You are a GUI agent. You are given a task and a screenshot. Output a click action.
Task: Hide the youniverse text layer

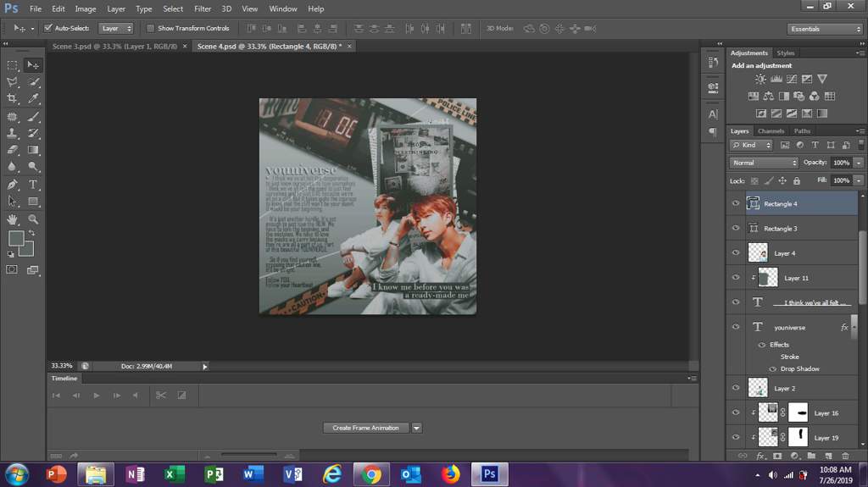pos(736,327)
